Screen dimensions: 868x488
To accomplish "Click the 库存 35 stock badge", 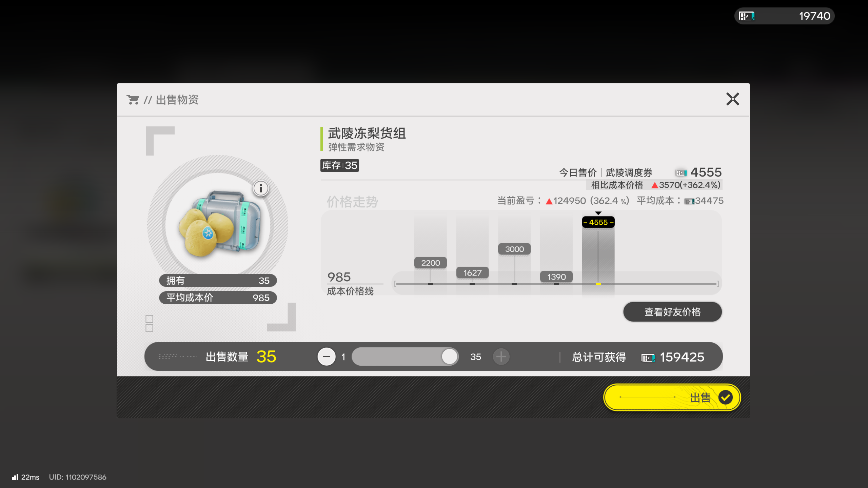I will tap(339, 165).
